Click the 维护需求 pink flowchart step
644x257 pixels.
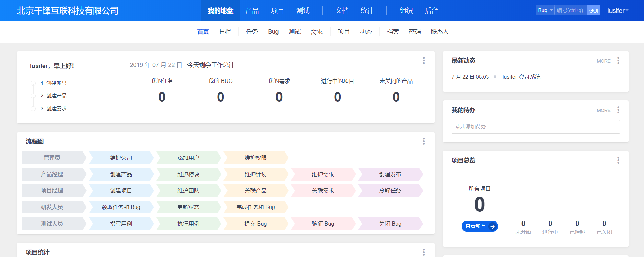[323, 174]
